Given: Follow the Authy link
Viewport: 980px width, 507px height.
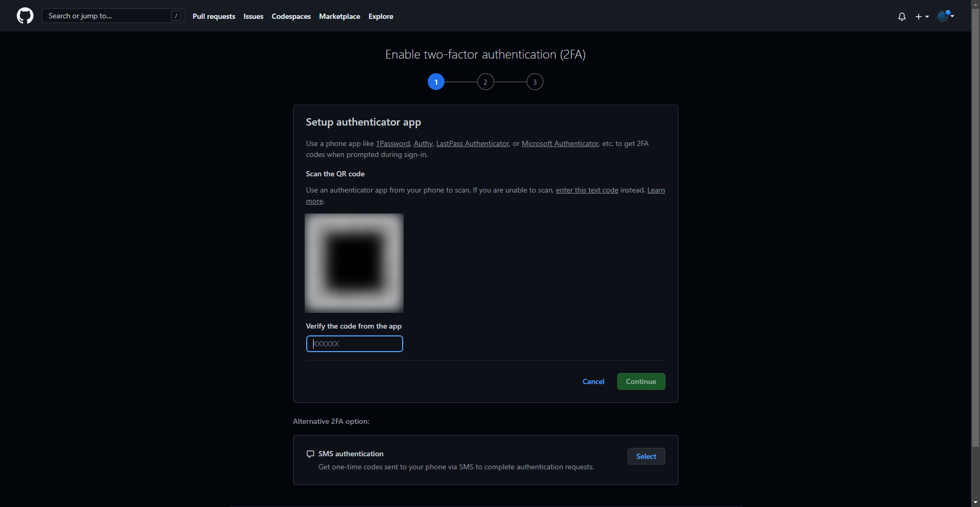Looking at the screenshot, I should coord(423,143).
